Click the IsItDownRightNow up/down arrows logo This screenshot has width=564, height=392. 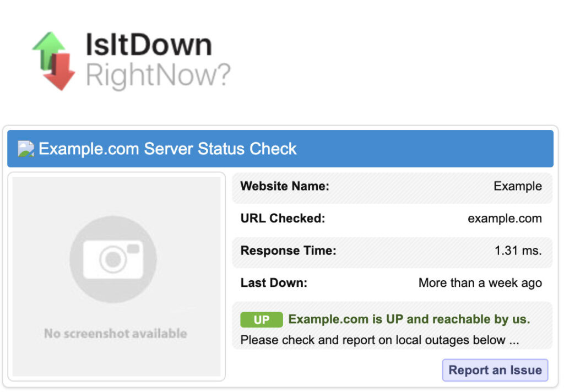coord(53,61)
